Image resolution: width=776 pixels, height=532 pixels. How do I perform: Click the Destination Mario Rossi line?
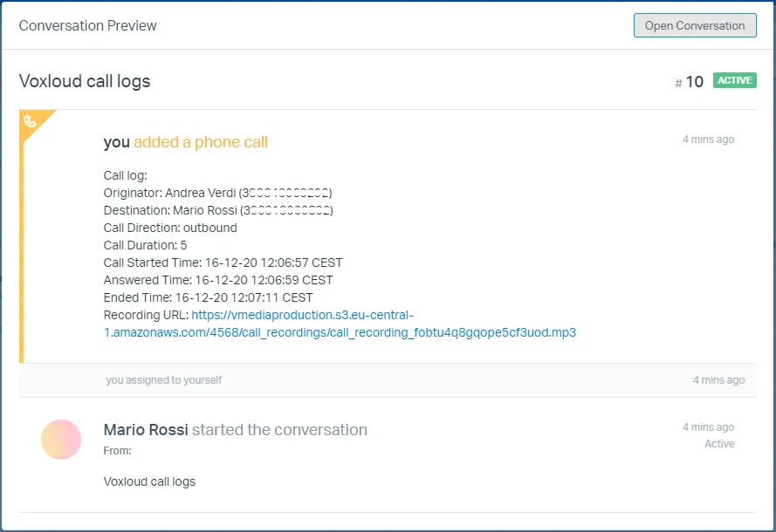click(217, 210)
